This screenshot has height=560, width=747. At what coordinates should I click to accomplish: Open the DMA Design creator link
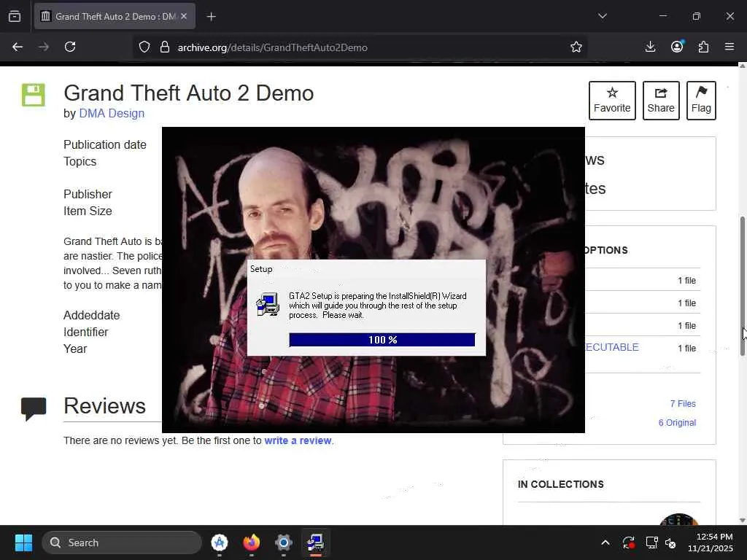coord(112,113)
